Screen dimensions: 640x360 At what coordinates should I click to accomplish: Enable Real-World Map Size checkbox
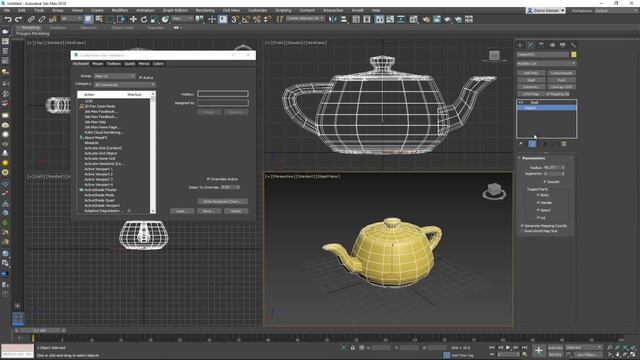click(522, 231)
